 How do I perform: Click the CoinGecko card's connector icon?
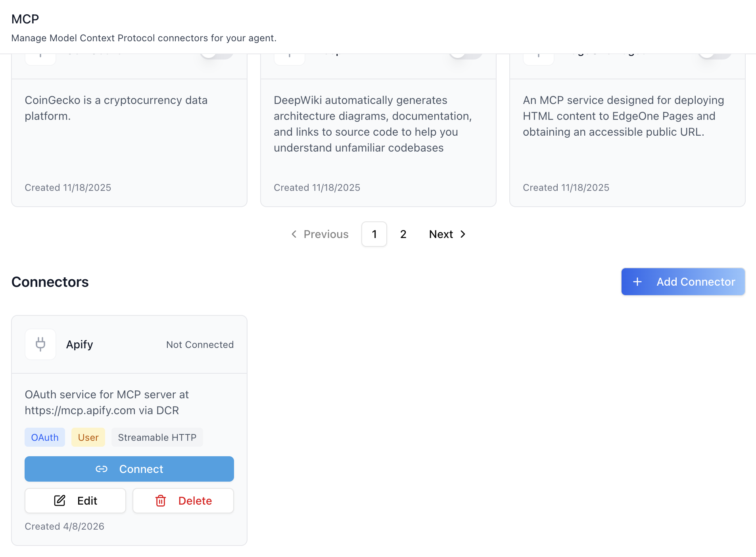[40, 57]
